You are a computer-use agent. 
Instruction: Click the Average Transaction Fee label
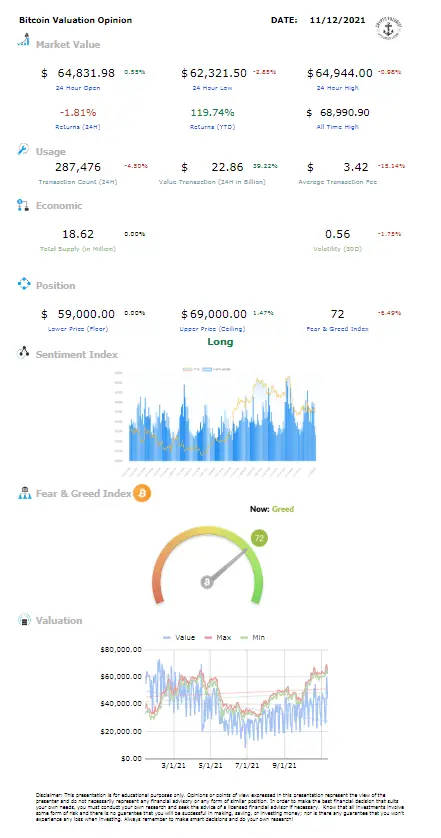coord(337,182)
